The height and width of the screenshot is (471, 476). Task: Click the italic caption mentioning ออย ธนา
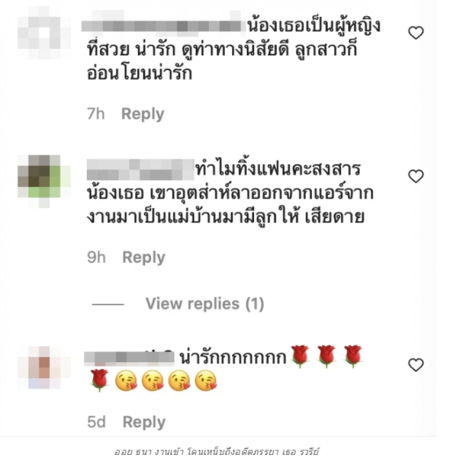(217, 452)
